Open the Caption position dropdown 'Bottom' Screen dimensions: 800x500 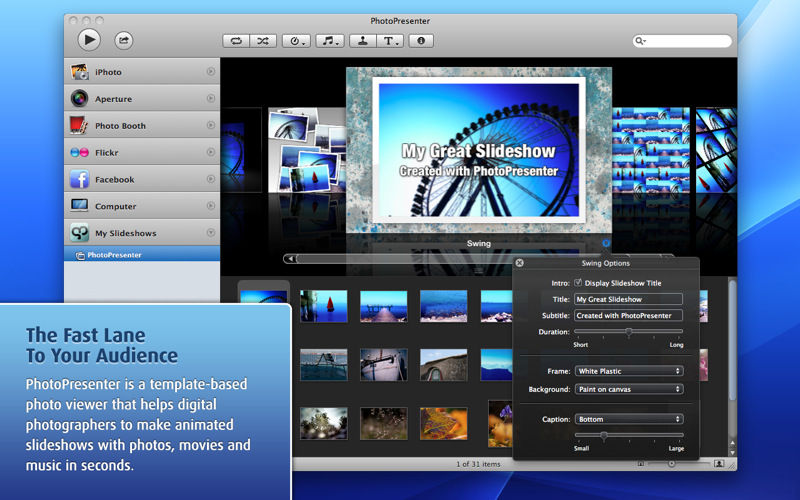point(629,419)
